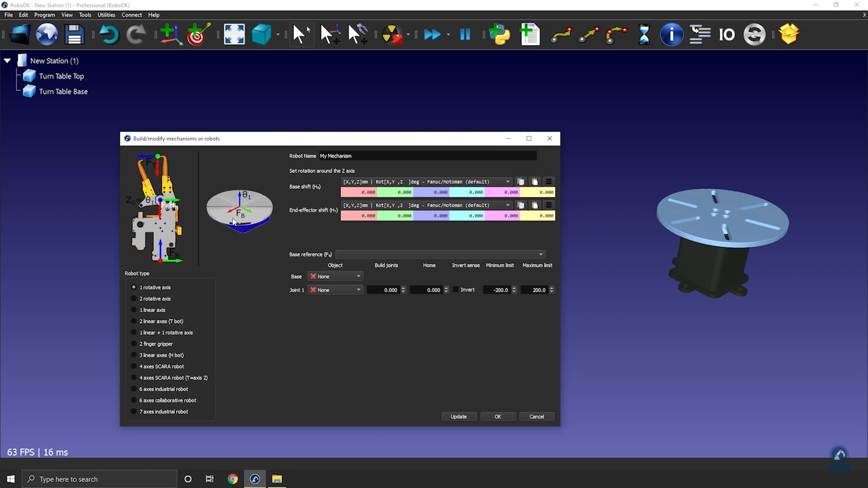Click the Python program icon in toolbar
This screenshot has width=868, height=488.
coord(500,34)
